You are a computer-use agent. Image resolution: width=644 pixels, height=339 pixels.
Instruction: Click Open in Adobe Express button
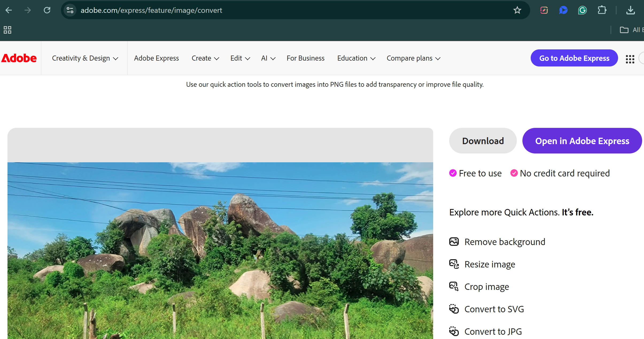click(x=582, y=141)
